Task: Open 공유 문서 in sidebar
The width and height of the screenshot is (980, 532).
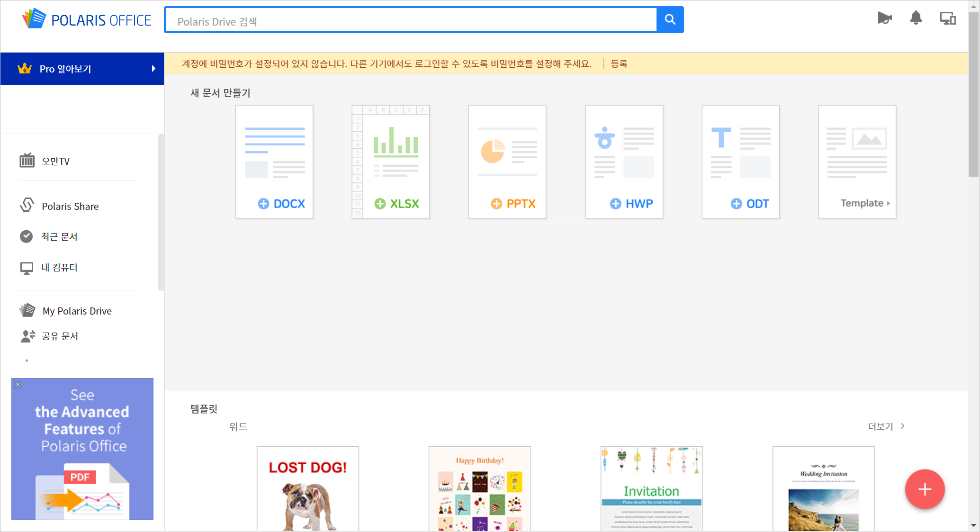Action: (x=60, y=336)
